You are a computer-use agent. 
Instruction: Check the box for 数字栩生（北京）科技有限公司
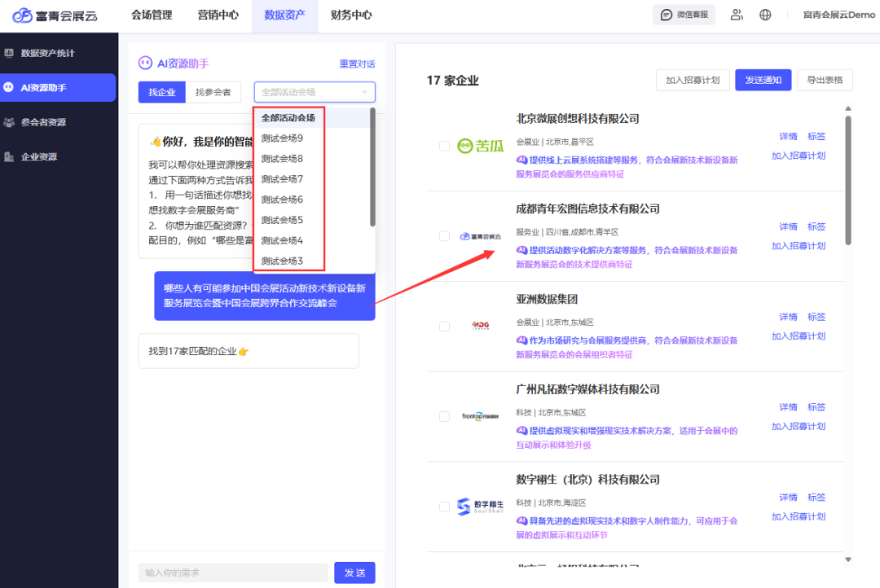445,507
